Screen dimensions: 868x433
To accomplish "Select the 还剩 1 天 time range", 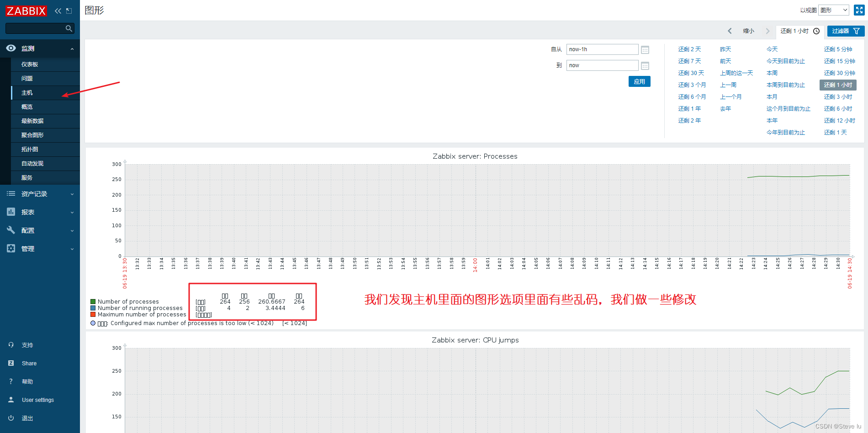I will pyautogui.click(x=835, y=133).
